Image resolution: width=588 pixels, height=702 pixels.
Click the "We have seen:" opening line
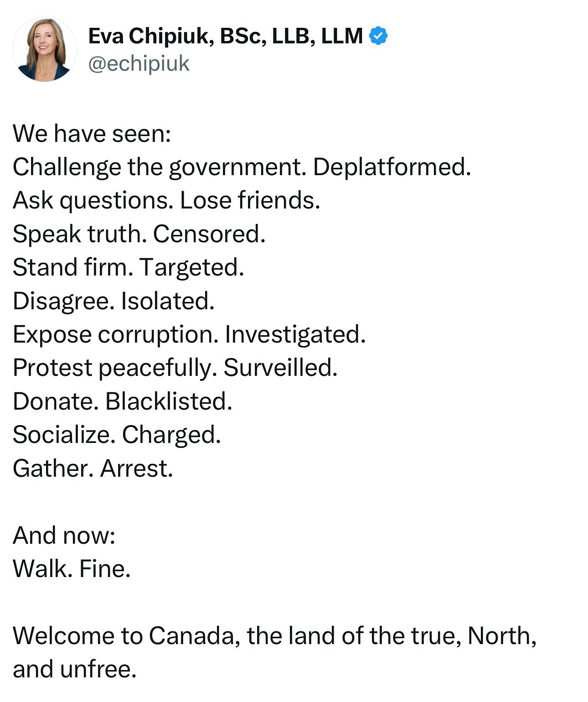coord(92,134)
